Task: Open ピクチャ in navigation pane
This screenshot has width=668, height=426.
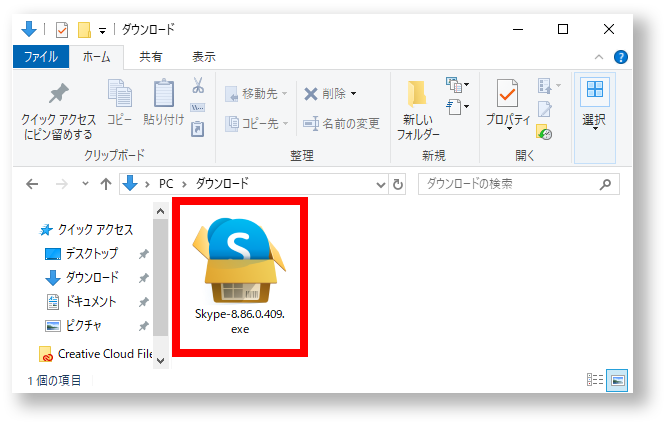Action: coord(73,326)
